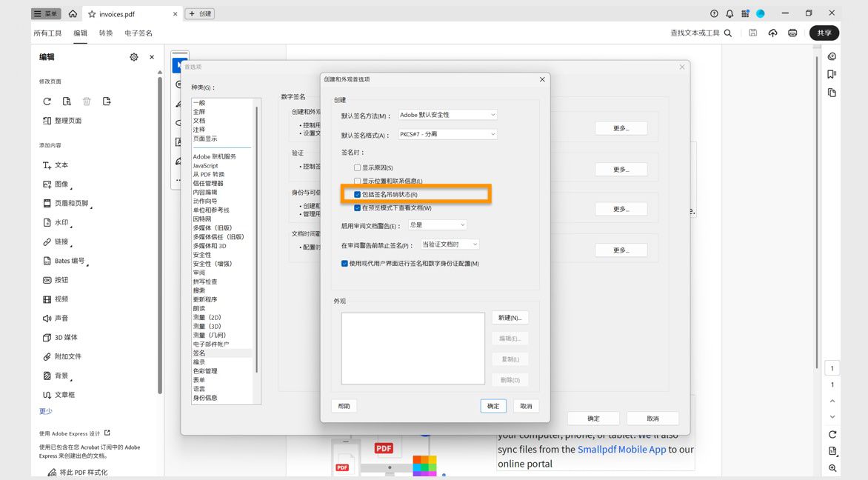Viewport: 868px width, 480px height.
Task: Click the 帮助 button in the dialog
Action: (344, 406)
